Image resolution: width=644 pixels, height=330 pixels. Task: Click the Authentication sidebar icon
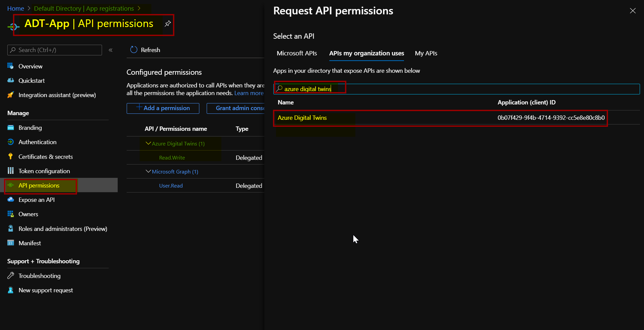pos(11,142)
